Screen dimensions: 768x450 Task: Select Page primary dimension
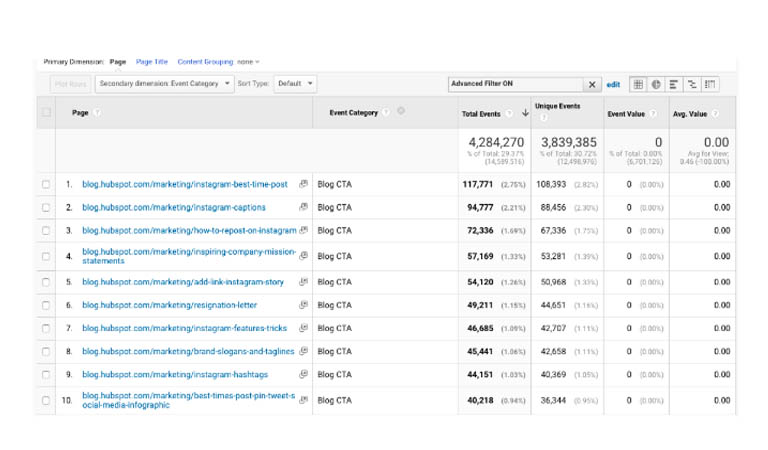118,62
